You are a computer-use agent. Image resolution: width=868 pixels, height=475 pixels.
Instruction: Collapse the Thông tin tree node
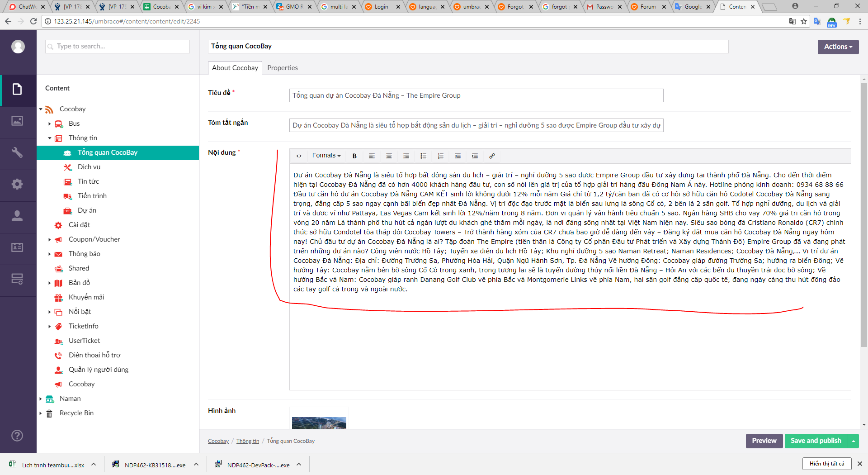(50, 138)
